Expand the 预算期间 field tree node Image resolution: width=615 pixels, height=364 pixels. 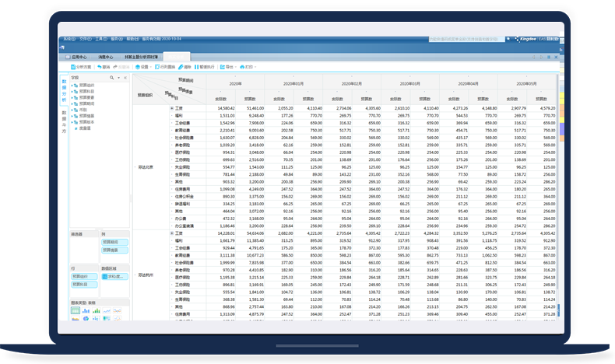[72, 103]
